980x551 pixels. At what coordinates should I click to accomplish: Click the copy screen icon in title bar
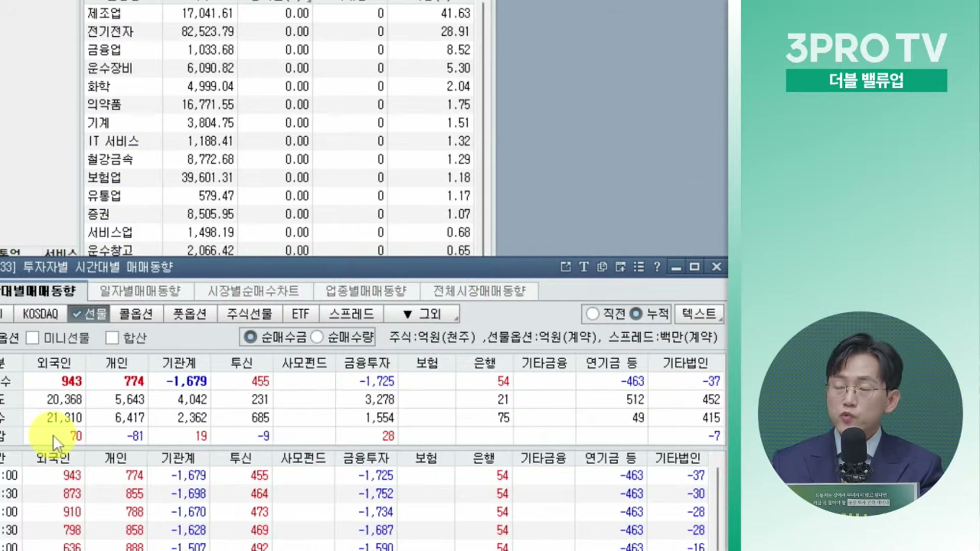(602, 267)
